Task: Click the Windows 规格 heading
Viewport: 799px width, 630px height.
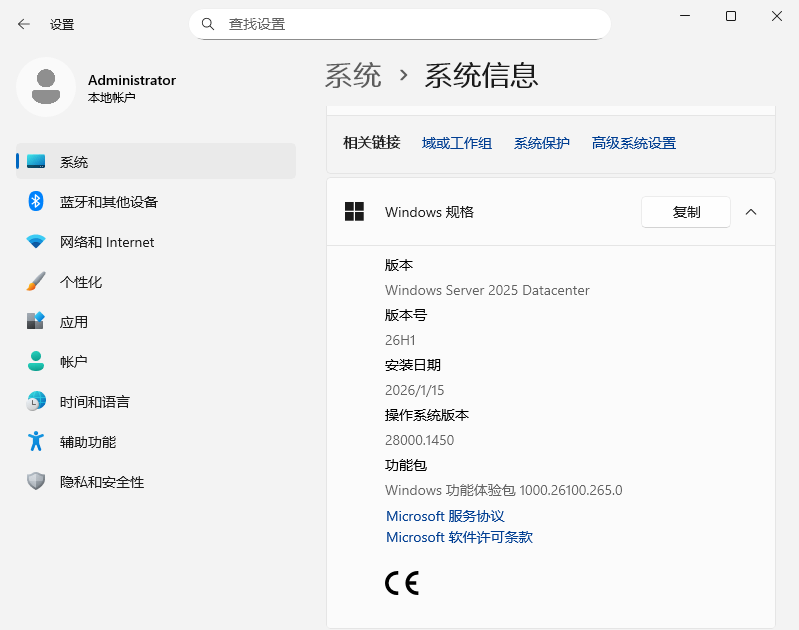Action: point(429,212)
